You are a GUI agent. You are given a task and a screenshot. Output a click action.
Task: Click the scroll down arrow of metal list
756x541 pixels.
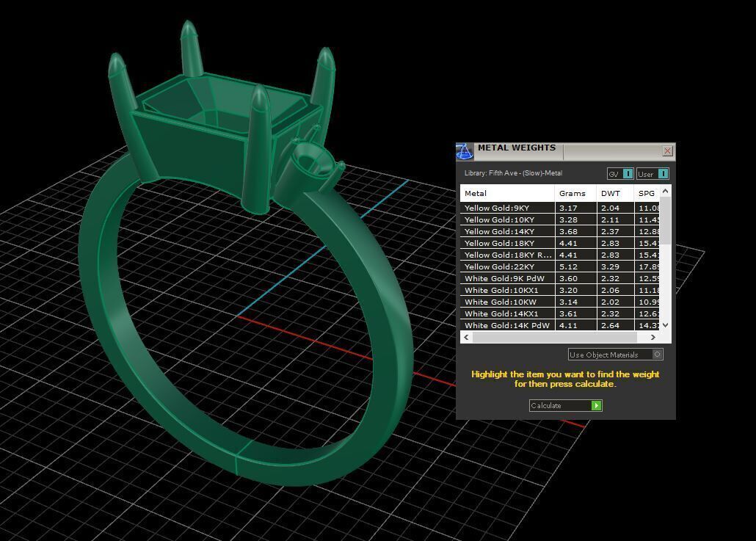[x=666, y=325]
